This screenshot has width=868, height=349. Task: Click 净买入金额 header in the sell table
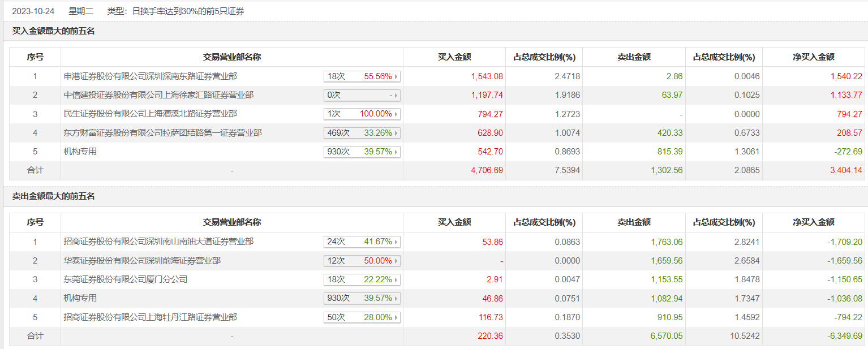click(813, 222)
